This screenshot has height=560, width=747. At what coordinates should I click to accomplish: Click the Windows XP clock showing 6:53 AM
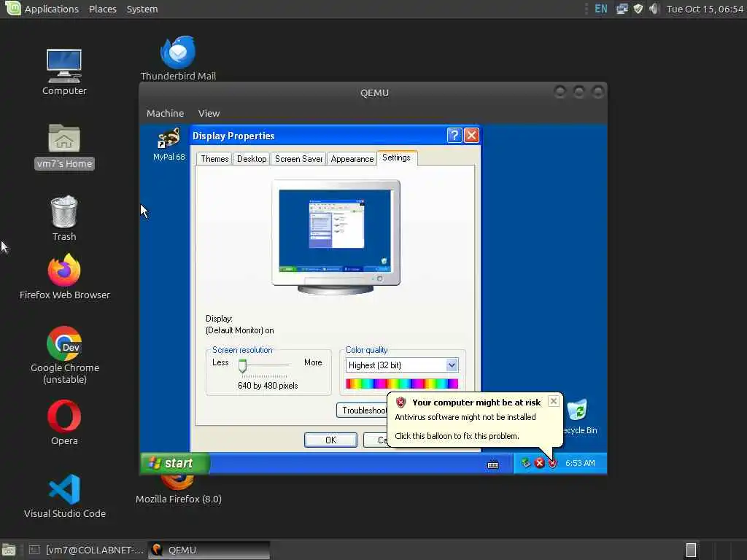tap(580, 463)
